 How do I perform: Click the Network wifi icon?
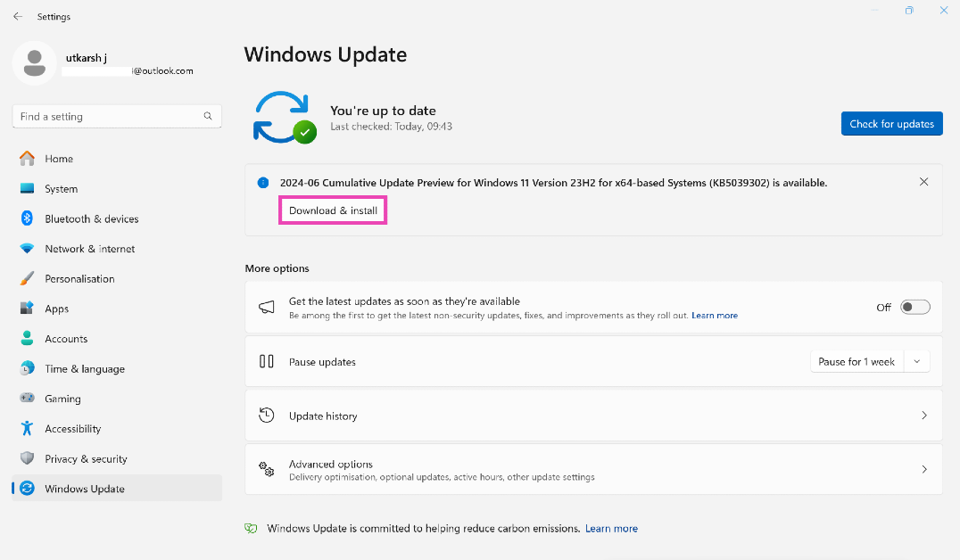27,249
